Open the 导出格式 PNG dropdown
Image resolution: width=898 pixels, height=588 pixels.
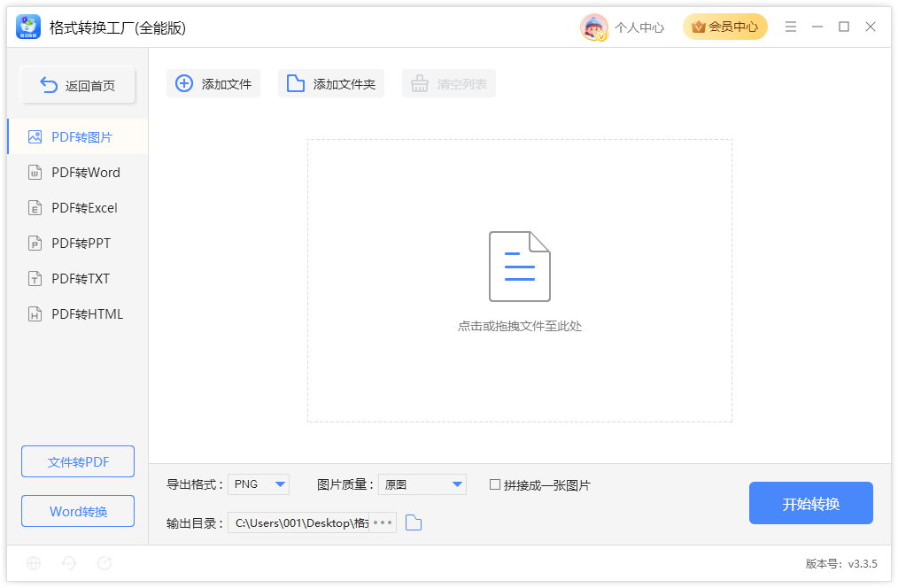pyautogui.click(x=259, y=484)
